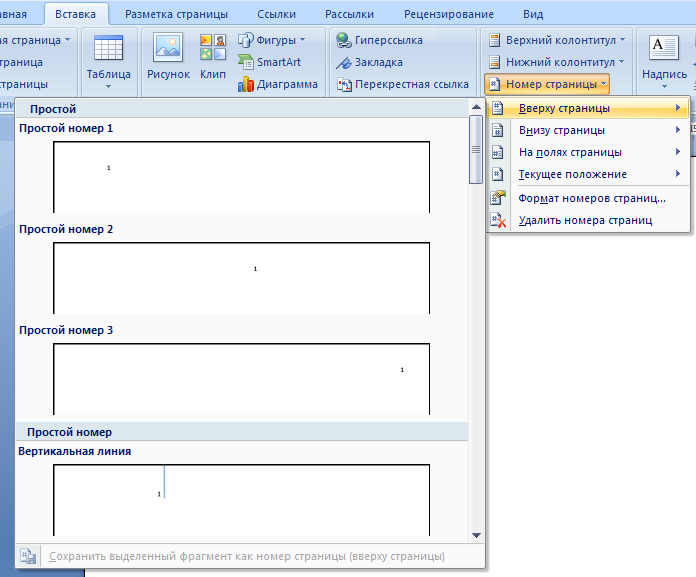Insert a SmartArt graphic
The image size is (696, 577).
[269, 62]
